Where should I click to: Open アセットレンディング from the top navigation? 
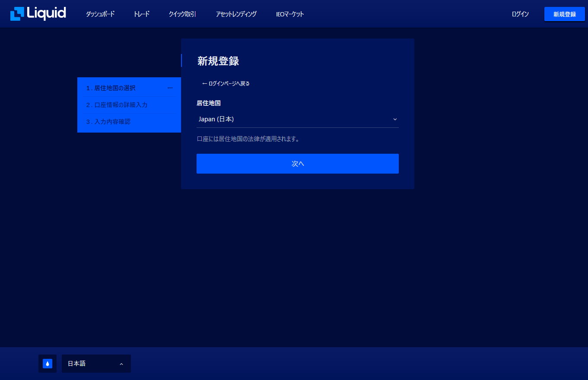[236, 14]
